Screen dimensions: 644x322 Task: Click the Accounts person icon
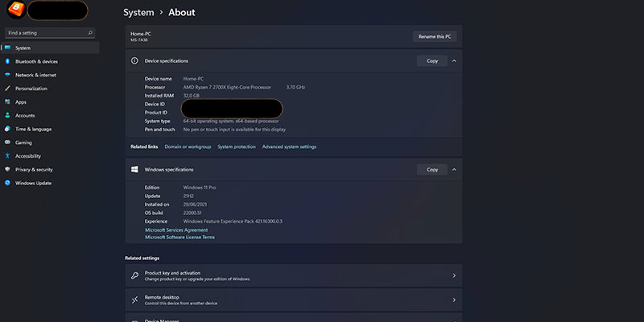7,116
